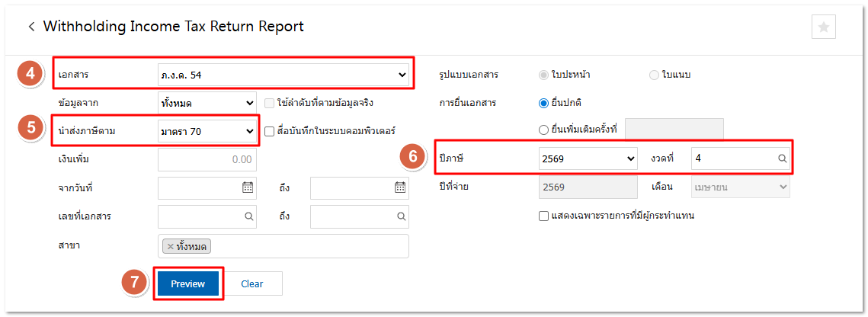Open นำส่งภาษีตาม dropdown showing มาตรา 70

tap(207, 131)
